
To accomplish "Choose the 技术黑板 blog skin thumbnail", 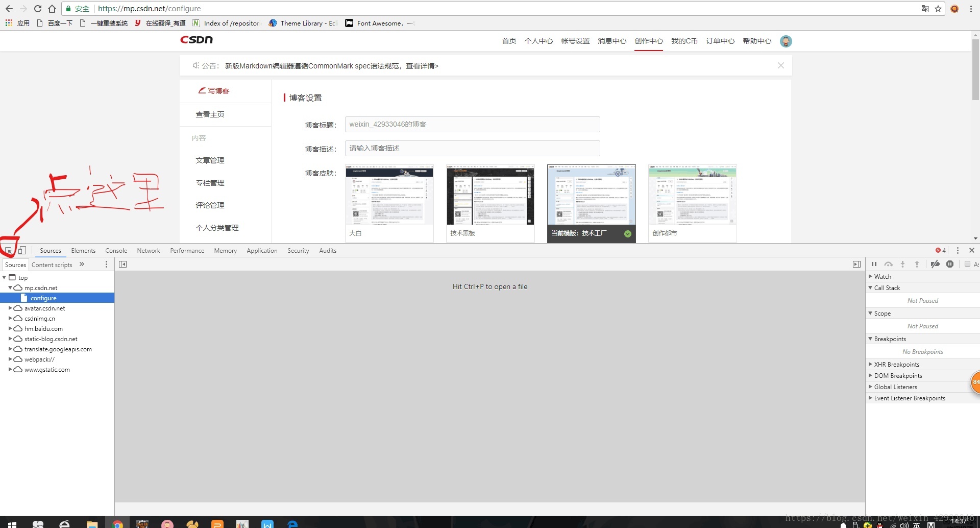I will pos(491,203).
